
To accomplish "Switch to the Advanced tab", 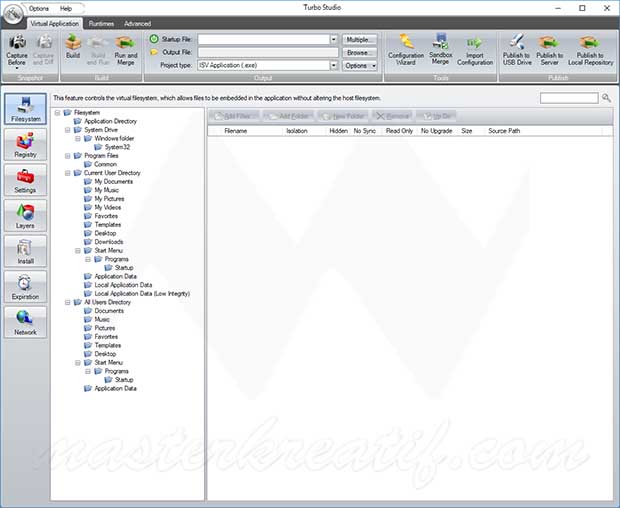I will click(x=137, y=23).
